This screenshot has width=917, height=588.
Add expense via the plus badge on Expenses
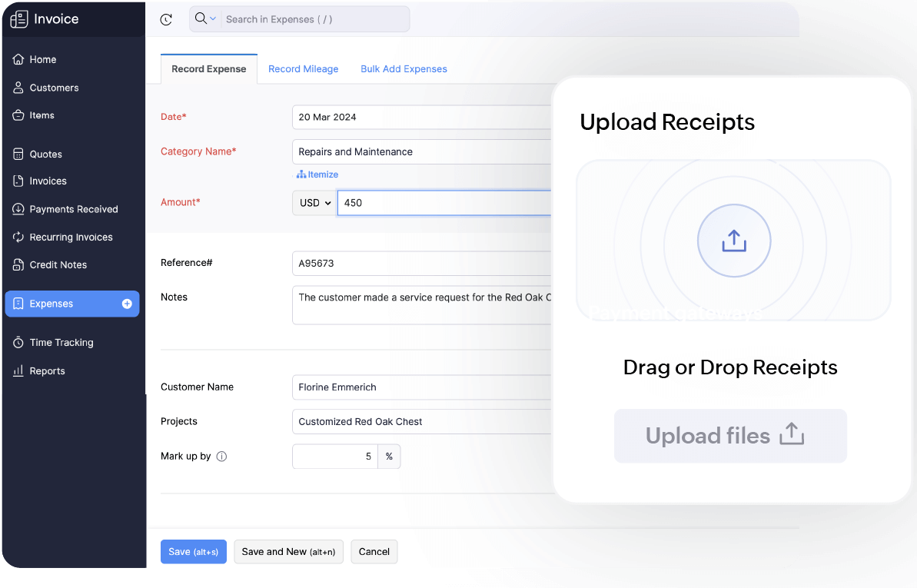click(125, 304)
